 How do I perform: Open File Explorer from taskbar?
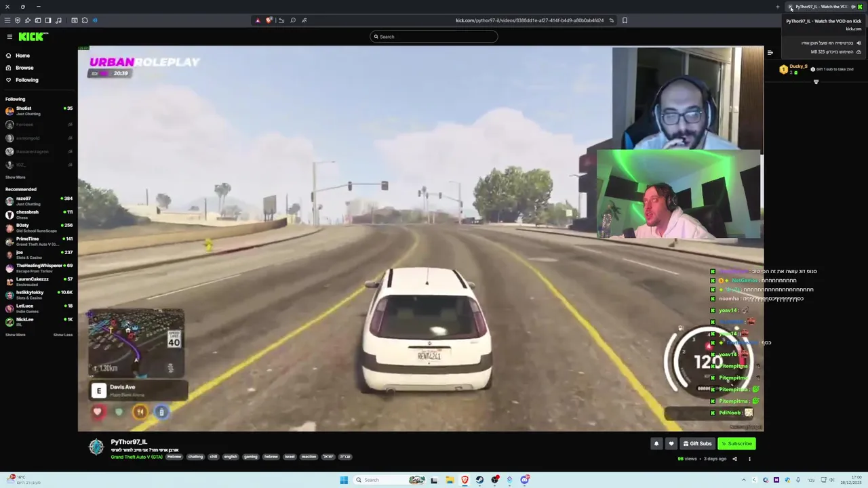pyautogui.click(x=450, y=480)
